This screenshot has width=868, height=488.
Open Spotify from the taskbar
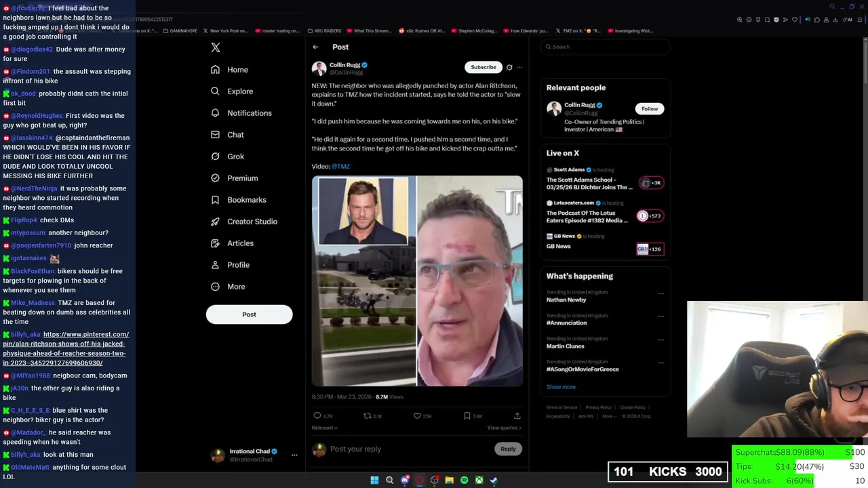coord(464,480)
